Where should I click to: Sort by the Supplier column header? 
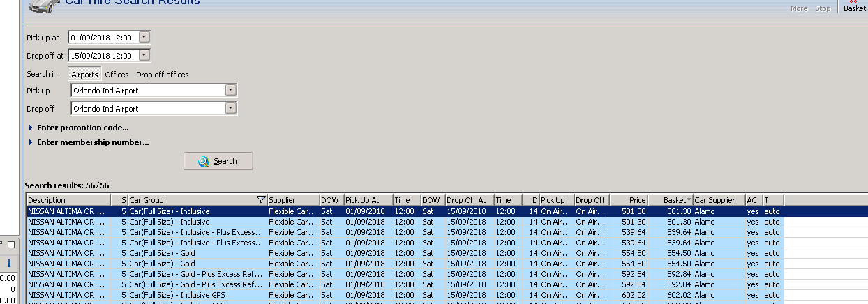(x=293, y=200)
